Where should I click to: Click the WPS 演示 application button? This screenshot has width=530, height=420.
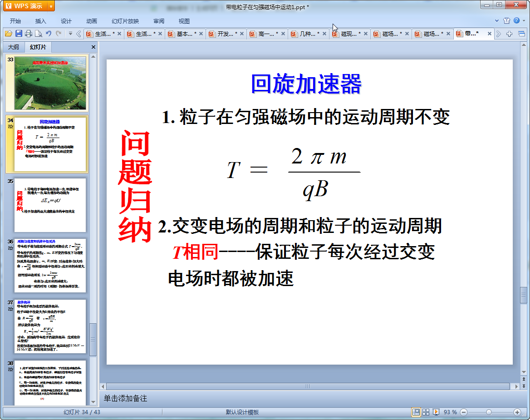(25, 6)
